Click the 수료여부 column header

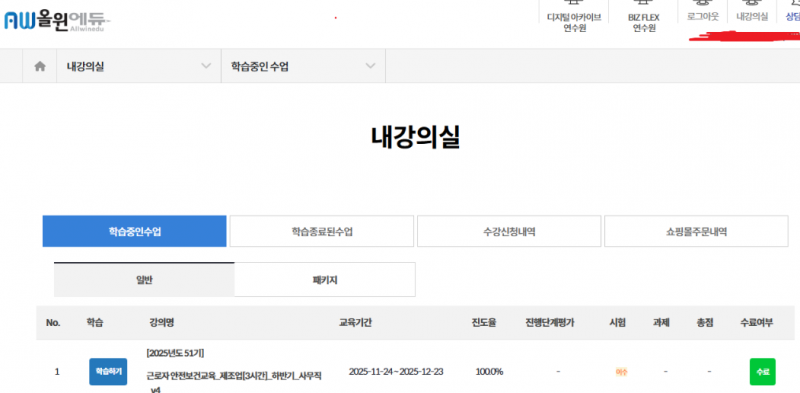[x=757, y=323]
